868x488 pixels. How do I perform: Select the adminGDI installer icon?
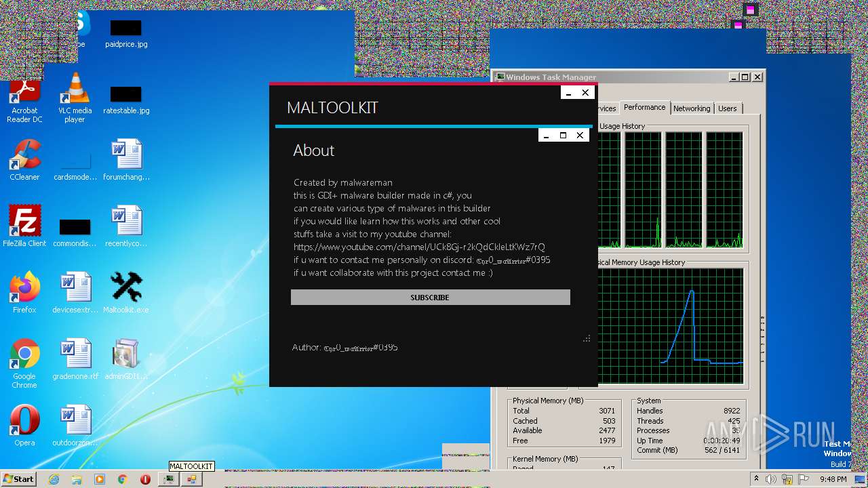pyautogui.click(x=126, y=359)
